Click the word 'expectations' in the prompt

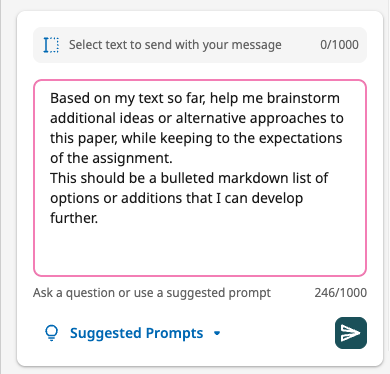pyautogui.click(x=300, y=138)
